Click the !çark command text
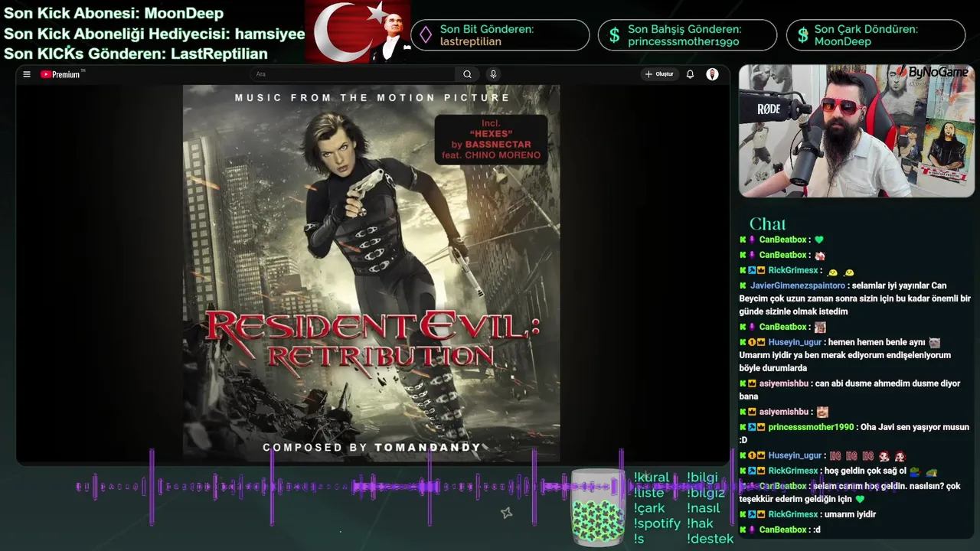The height and width of the screenshot is (551, 980). pos(649,508)
